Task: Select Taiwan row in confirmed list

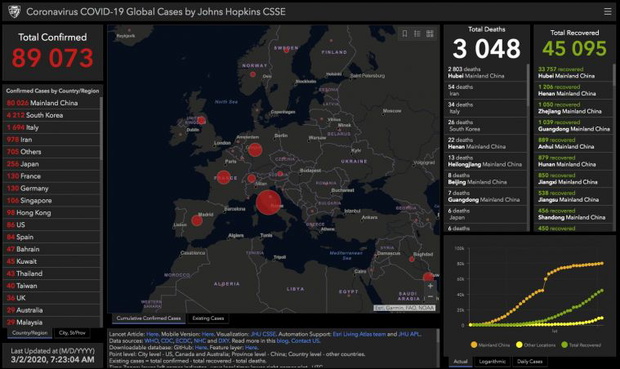Action: tap(52, 286)
